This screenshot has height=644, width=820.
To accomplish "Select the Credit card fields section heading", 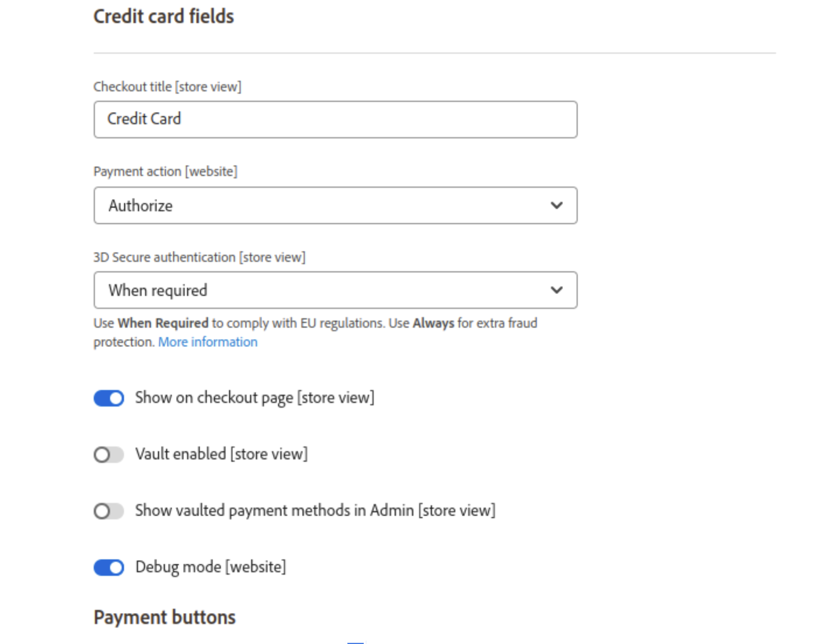I will 164,17.
